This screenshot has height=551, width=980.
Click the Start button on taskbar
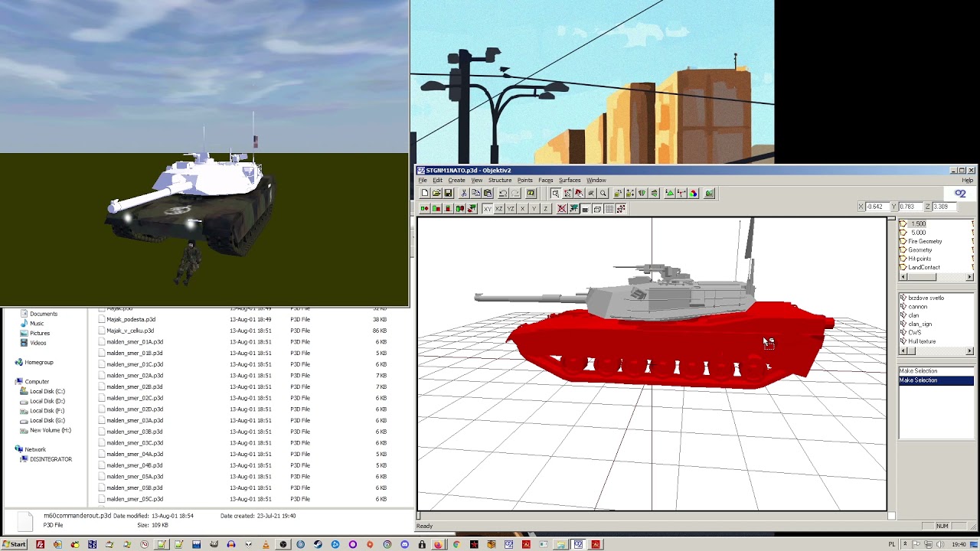coord(15,544)
